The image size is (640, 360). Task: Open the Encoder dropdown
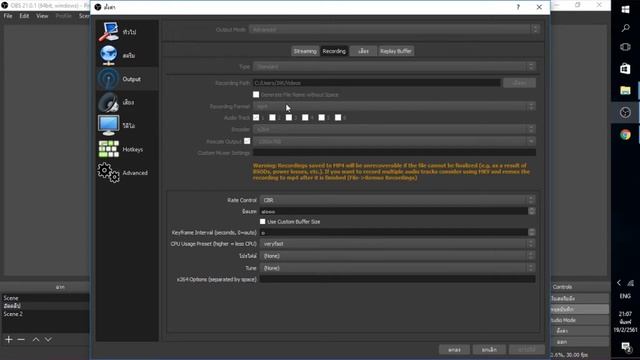click(x=394, y=129)
